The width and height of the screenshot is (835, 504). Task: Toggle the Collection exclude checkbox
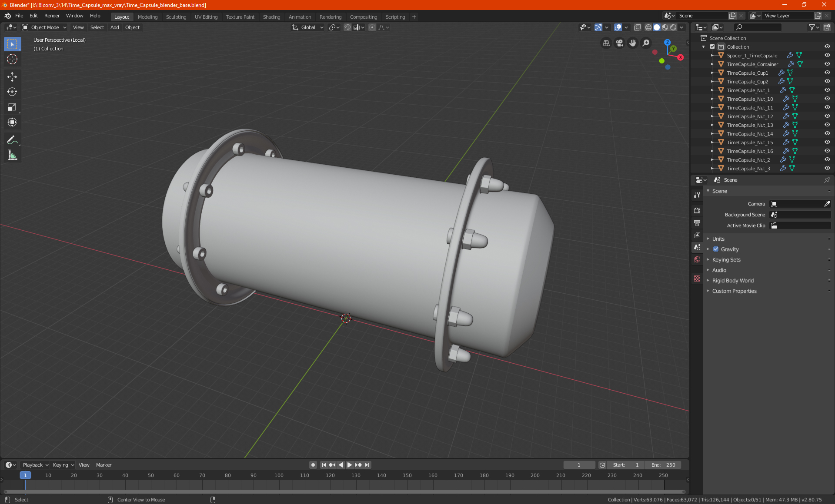[712, 46]
